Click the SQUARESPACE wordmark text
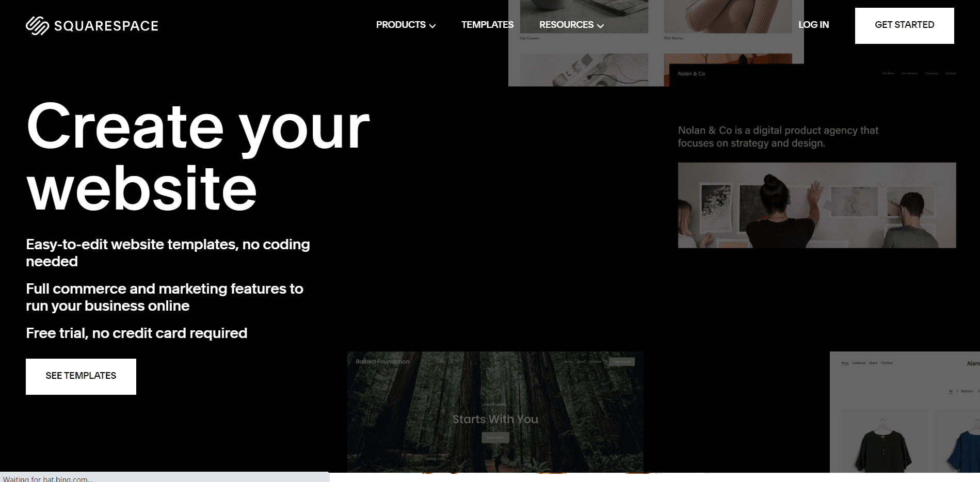980x482 pixels. pyautogui.click(x=106, y=26)
